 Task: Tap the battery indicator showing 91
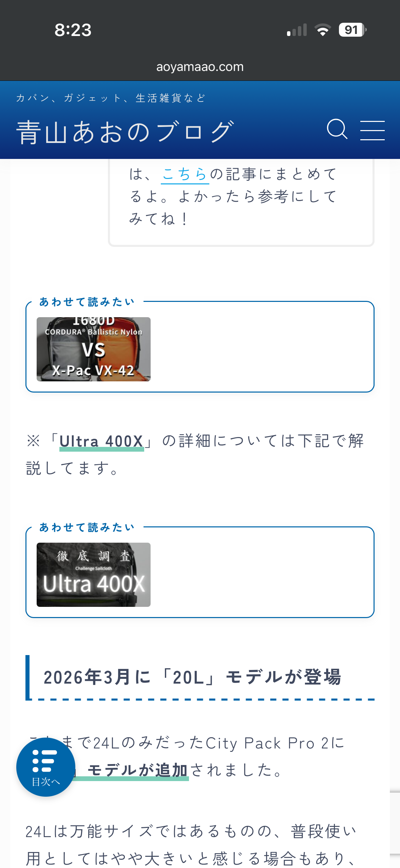point(352,30)
